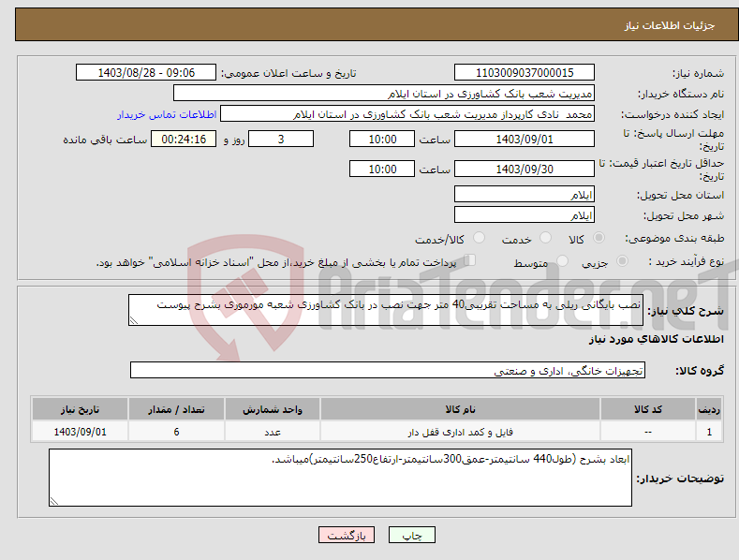739x560 pixels.
Task: Click the چاپ print button
Action: [x=412, y=535]
